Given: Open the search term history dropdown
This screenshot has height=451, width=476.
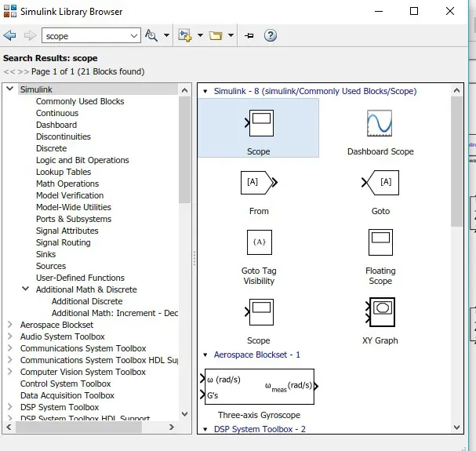Looking at the screenshot, I should [134, 36].
